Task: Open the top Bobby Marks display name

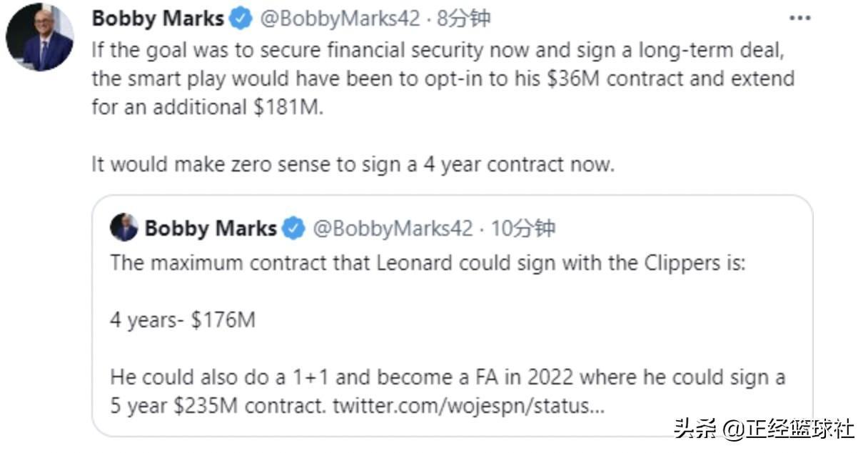Action: [x=158, y=19]
